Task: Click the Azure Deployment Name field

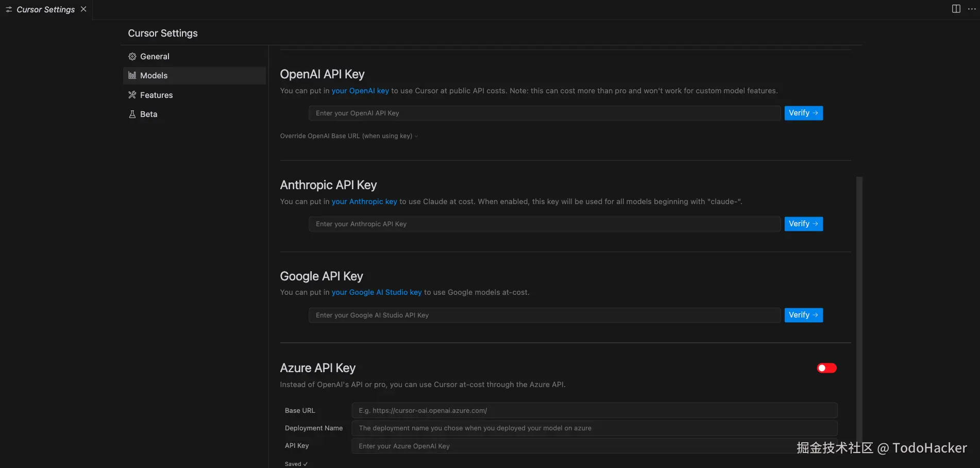Action: [x=594, y=428]
